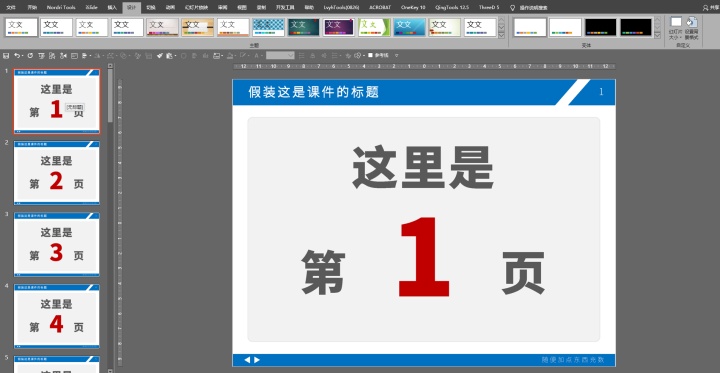The height and width of the screenshot is (373, 720).
Task: Select the first white variant thumbnail
Action: [530, 27]
